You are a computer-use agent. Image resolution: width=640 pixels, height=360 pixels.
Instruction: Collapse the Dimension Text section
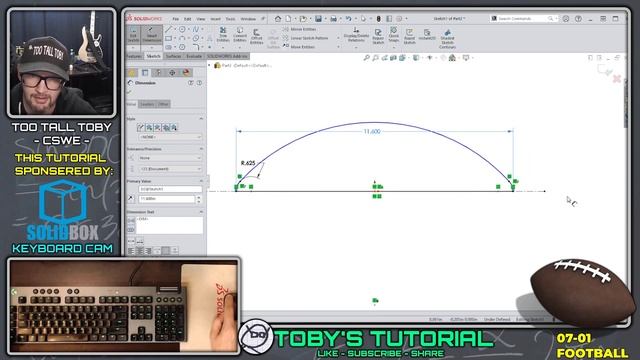201,212
